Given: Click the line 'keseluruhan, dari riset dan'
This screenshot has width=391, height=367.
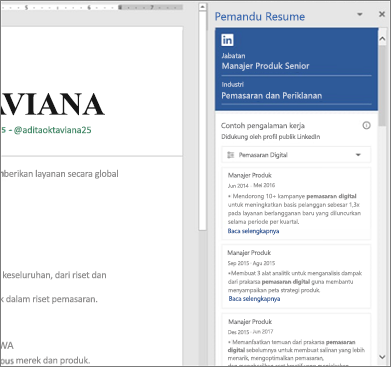Looking at the screenshot, I should 54,275.
